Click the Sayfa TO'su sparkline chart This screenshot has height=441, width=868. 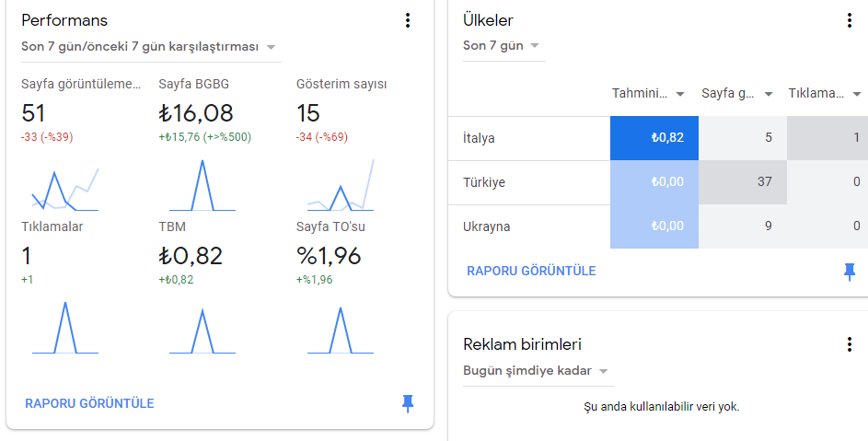(x=341, y=330)
